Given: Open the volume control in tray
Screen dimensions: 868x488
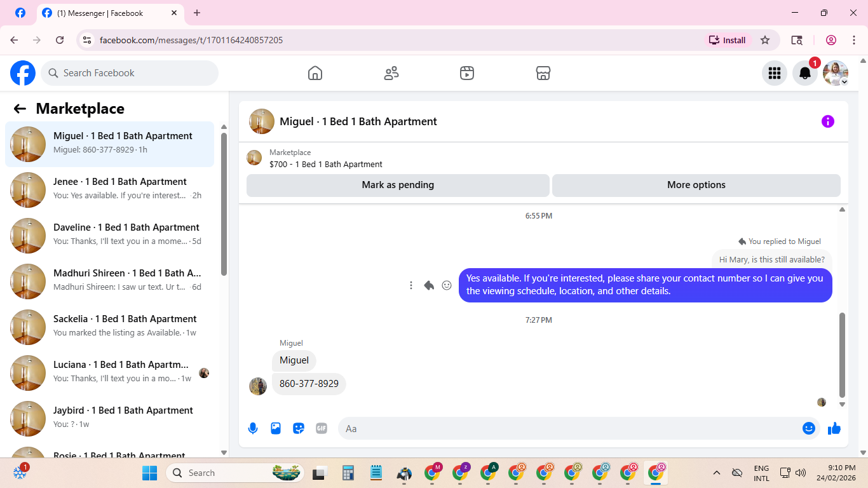Looking at the screenshot, I should [801, 473].
